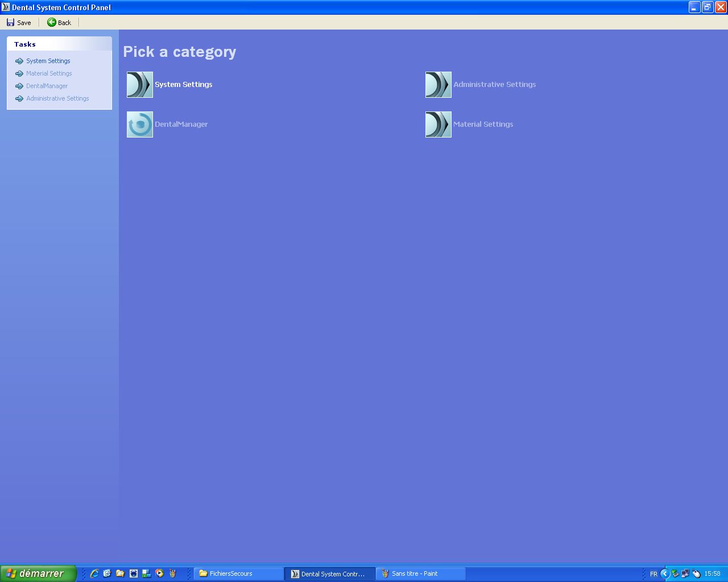Choose Administrative Settings in the Tasks panel
This screenshot has height=582, width=728.
[x=57, y=98]
